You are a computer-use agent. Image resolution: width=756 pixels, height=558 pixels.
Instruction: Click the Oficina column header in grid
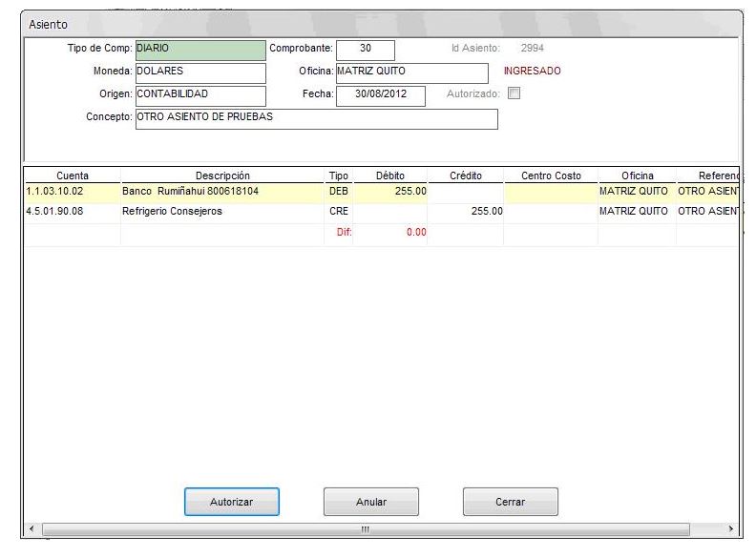(638, 176)
